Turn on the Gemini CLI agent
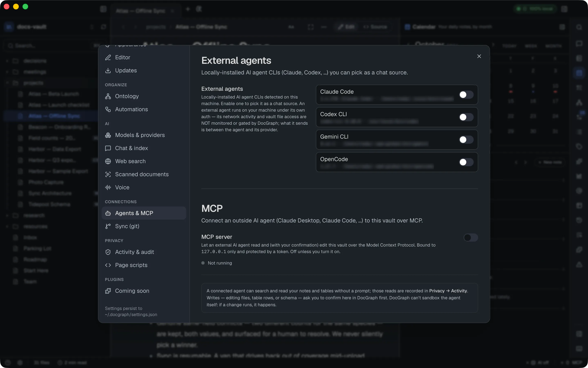Viewport: 588px width, 368px height. 466,140
